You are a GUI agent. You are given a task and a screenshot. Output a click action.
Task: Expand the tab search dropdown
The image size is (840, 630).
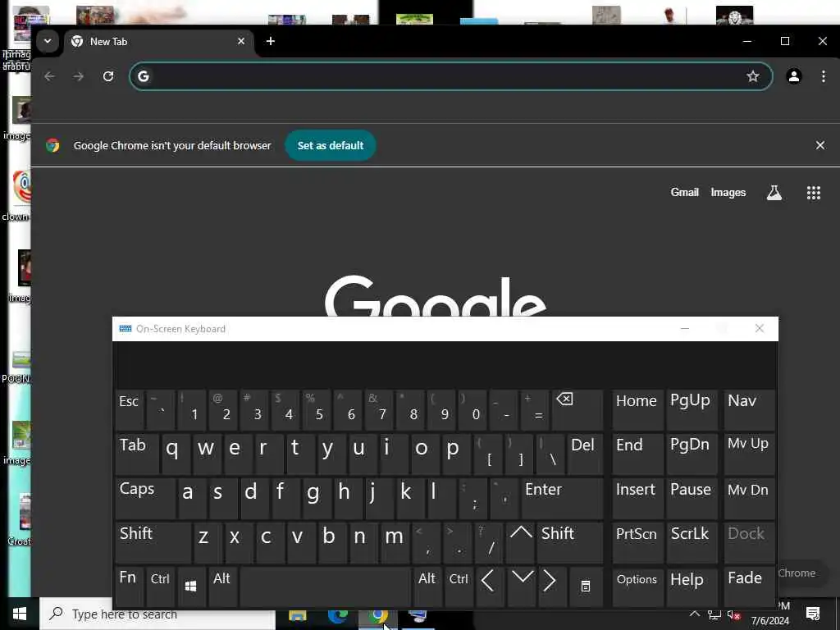point(48,41)
